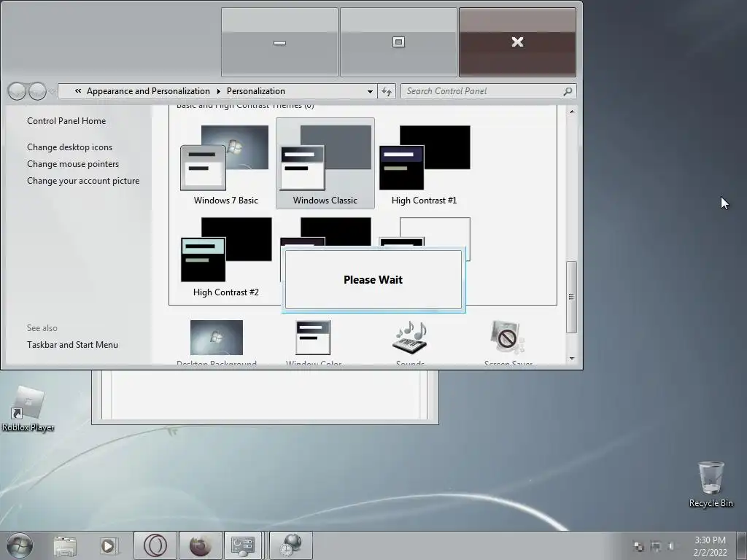Click the volume icon in system tray

click(672, 546)
